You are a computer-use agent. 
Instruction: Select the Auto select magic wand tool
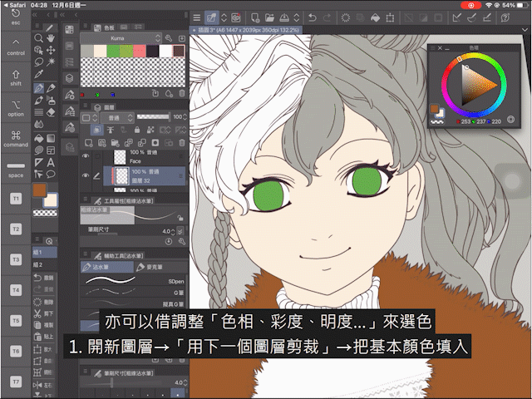click(51, 62)
